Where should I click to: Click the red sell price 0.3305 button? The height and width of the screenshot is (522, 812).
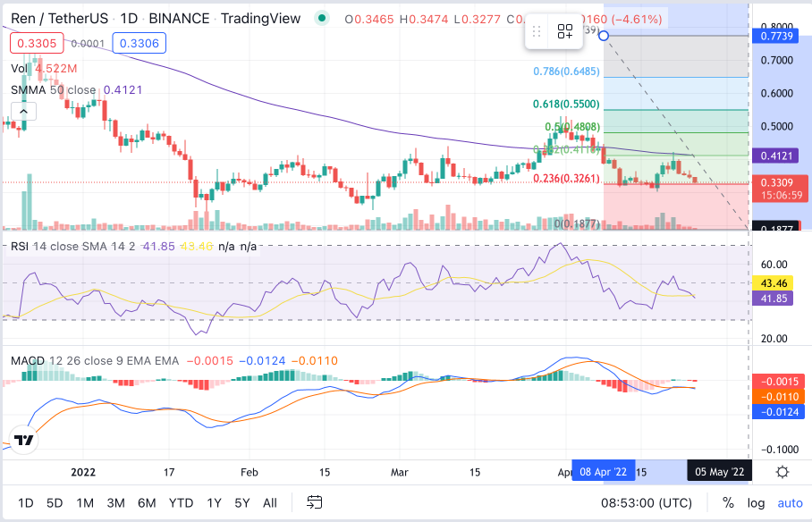[x=37, y=43]
